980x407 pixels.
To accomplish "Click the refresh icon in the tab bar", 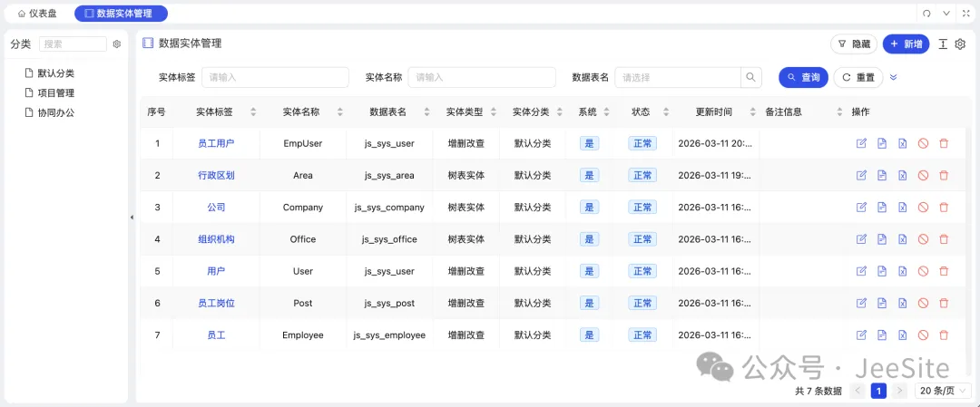I will (926, 14).
